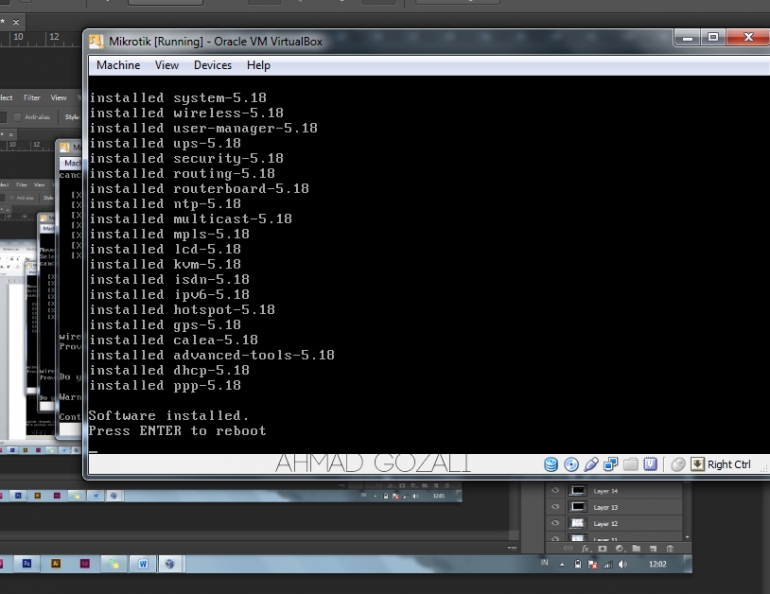This screenshot has height=594, width=770.
Task: Toggle the Anti-alias checkbox in Photoshop
Action: coord(16,117)
